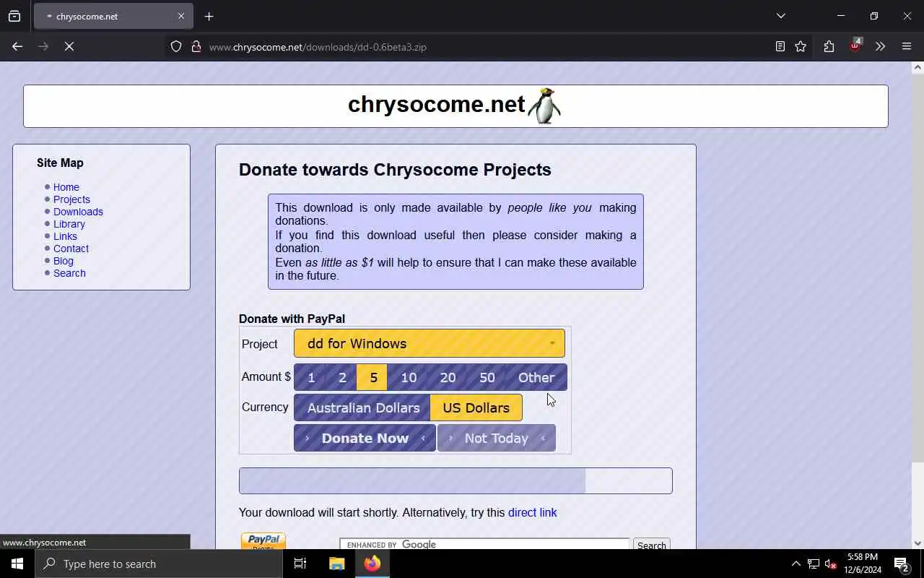Open the Project dropdown 'dd for Windows'
Screen dimensions: 924x578
[x=430, y=344]
